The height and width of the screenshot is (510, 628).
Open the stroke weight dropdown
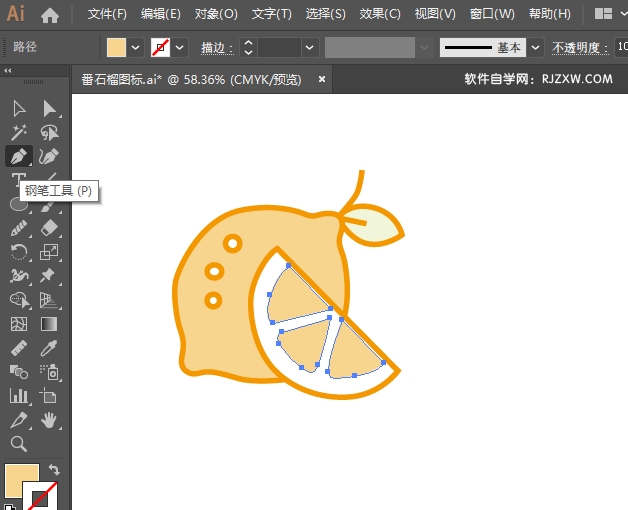[x=309, y=47]
